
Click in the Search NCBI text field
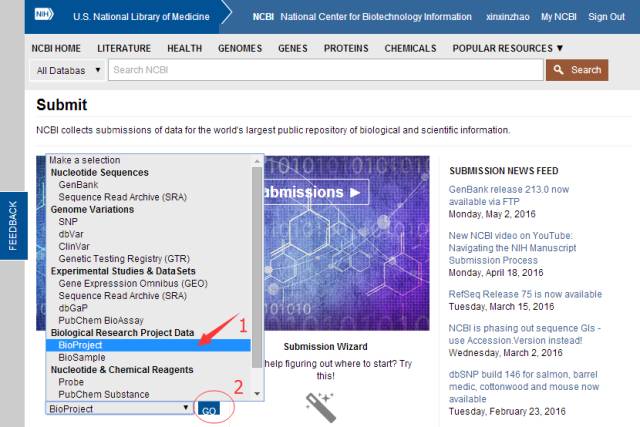coord(325,70)
